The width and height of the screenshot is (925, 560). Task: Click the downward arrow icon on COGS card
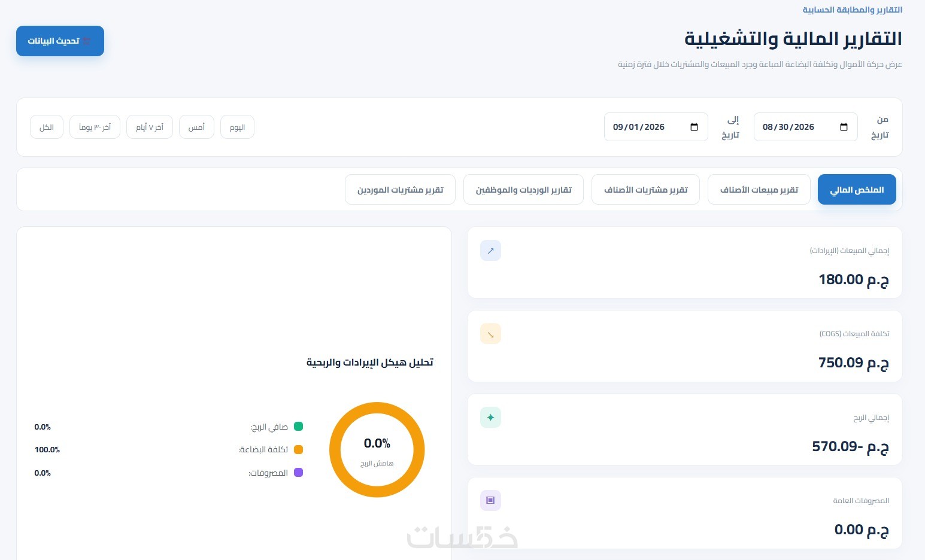coord(490,334)
